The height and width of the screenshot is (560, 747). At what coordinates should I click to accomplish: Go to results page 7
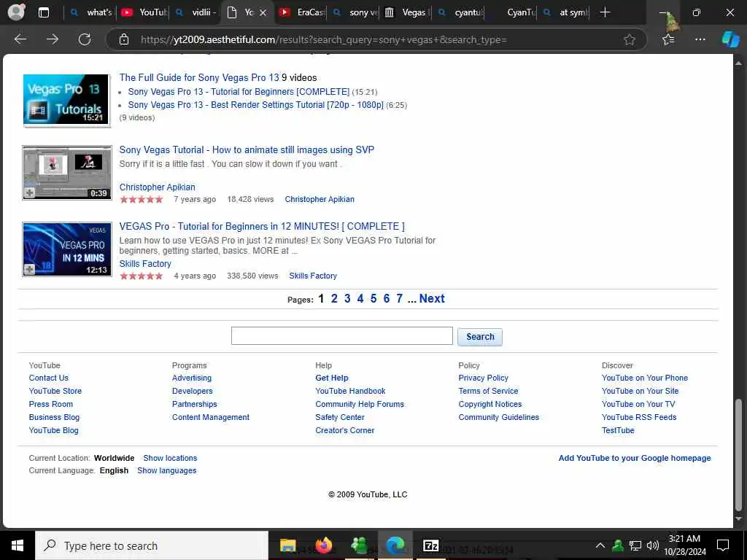coord(399,298)
